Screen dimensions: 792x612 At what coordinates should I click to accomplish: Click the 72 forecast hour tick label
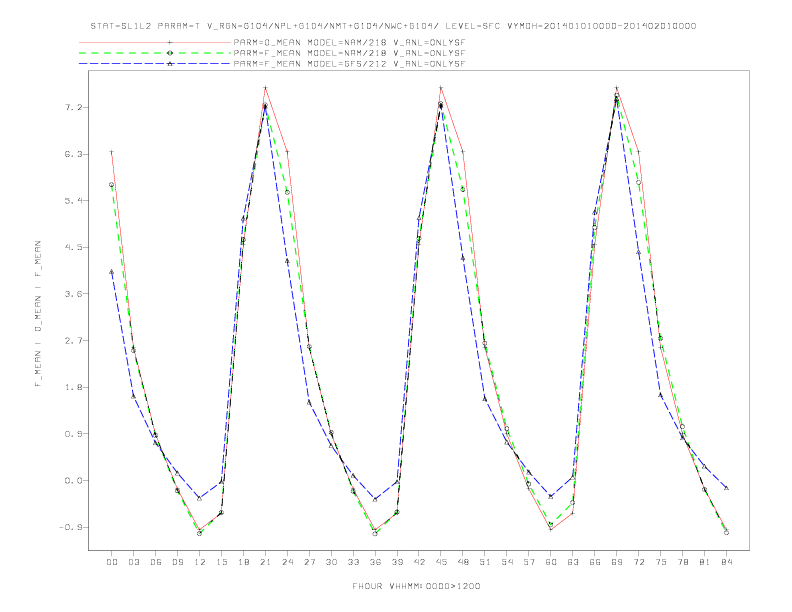639,562
